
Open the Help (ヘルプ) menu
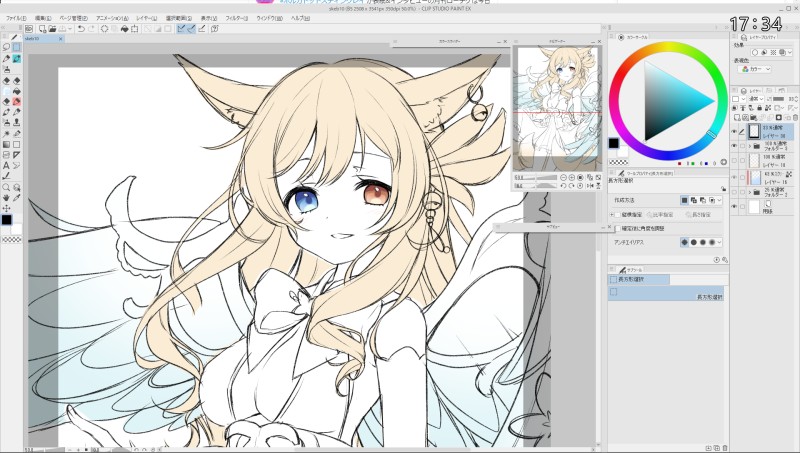pyautogui.click(x=300, y=18)
